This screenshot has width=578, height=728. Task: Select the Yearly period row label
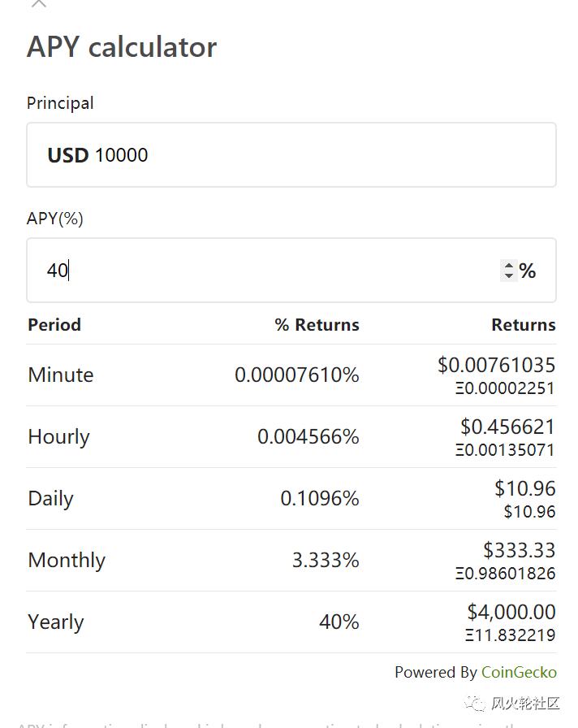pyautogui.click(x=56, y=622)
